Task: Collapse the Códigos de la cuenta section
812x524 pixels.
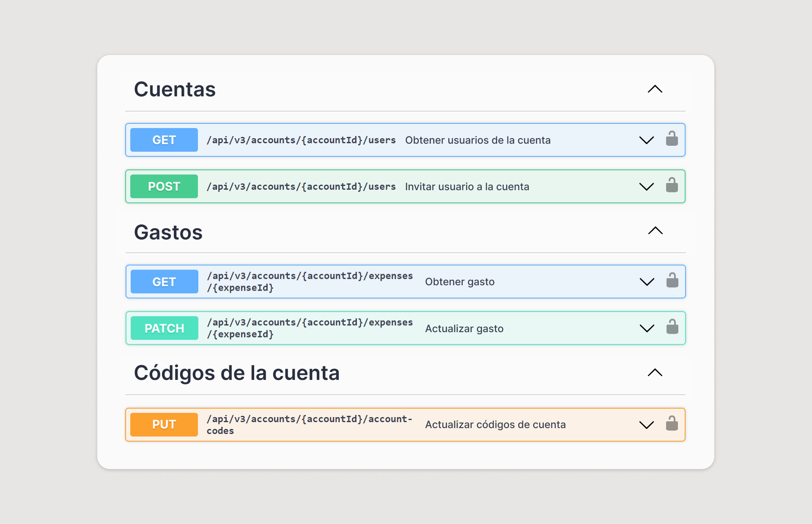Action: coord(655,372)
